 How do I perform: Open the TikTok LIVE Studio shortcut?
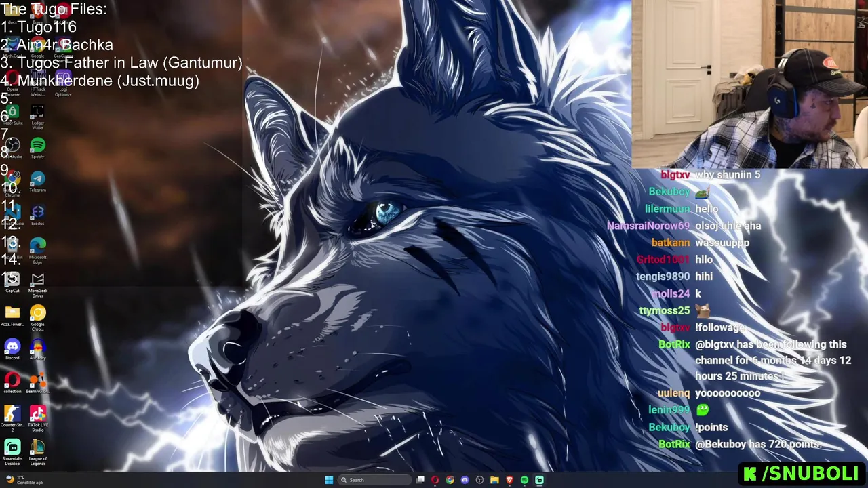(x=38, y=418)
